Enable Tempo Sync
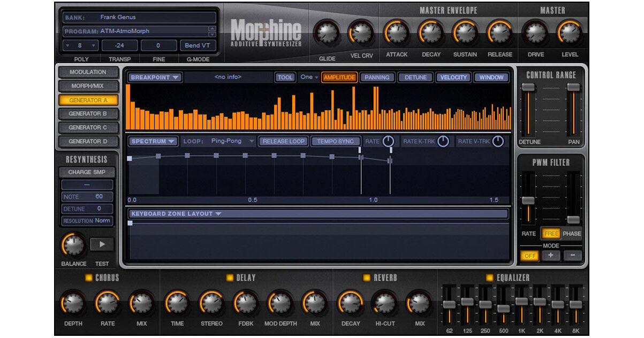Screen dimensions: 644x338 (336, 141)
